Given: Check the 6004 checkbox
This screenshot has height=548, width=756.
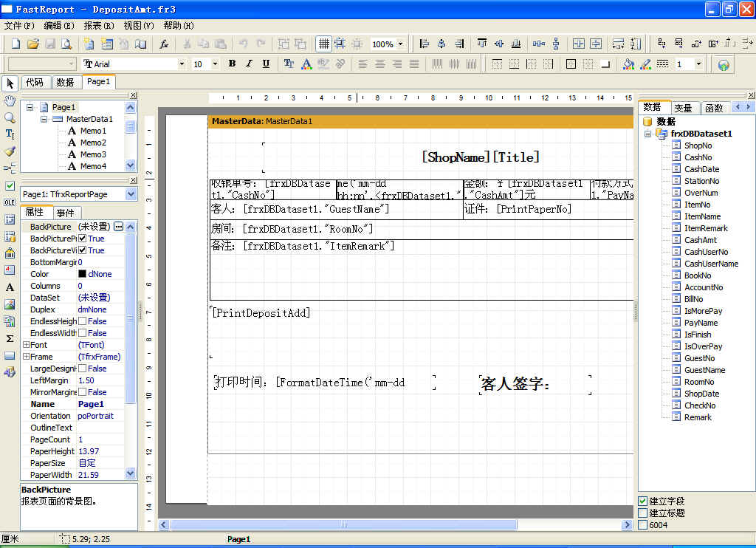Looking at the screenshot, I should tap(643, 525).
